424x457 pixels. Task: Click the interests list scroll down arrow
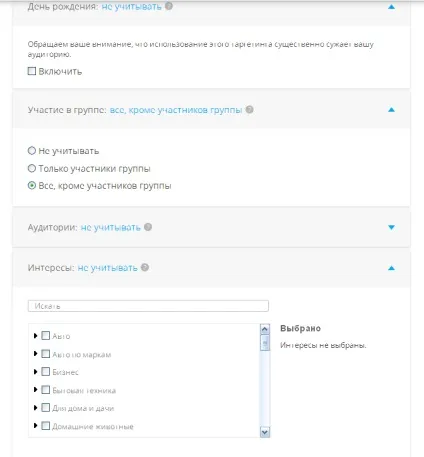265,432
